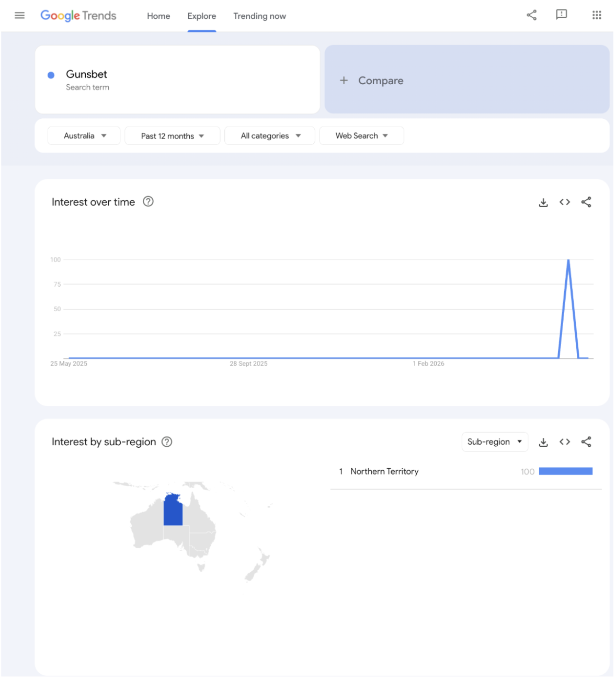Click the Google Trends logo
Image resolution: width=616 pixels, height=679 pixels.
click(x=78, y=16)
